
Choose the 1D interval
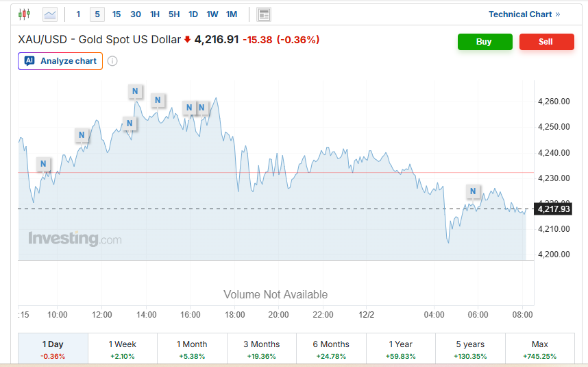click(193, 14)
